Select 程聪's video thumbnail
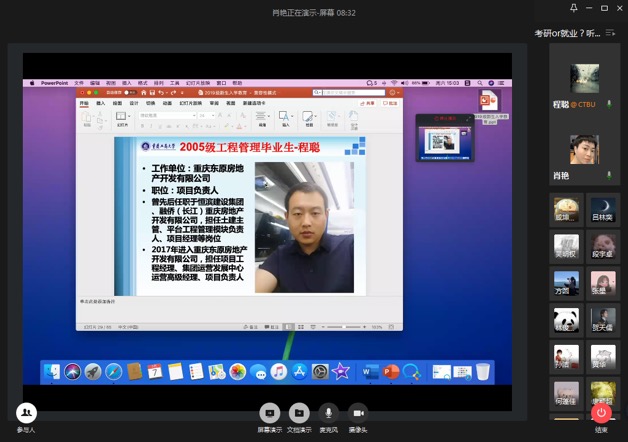628x442 pixels. [x=584, y=78]
